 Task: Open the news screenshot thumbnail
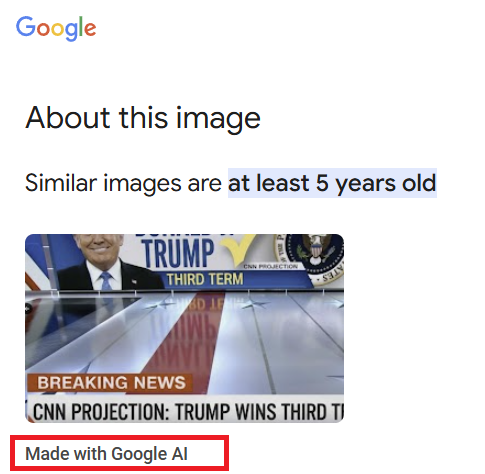[184, 328]
